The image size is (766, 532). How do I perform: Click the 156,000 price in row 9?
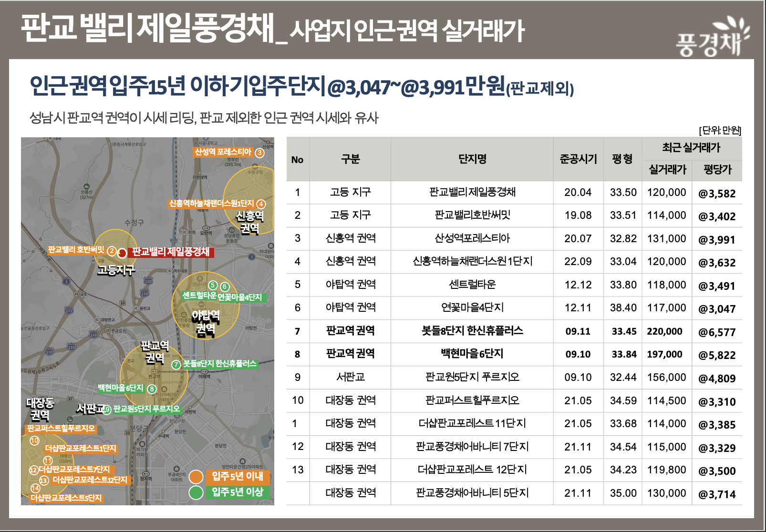(666, 377)
